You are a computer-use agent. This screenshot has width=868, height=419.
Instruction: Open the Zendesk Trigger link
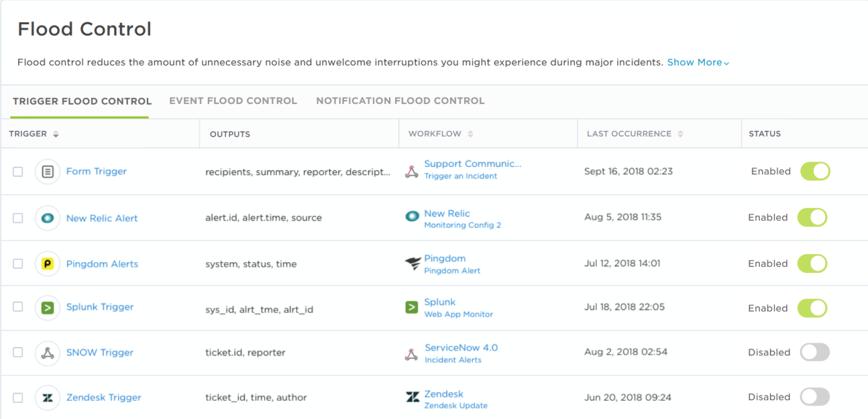[104, 397]
